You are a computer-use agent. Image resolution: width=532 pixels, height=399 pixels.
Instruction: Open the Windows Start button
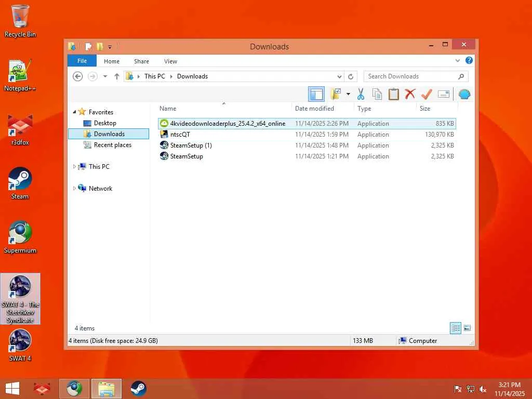coord(12,389)
